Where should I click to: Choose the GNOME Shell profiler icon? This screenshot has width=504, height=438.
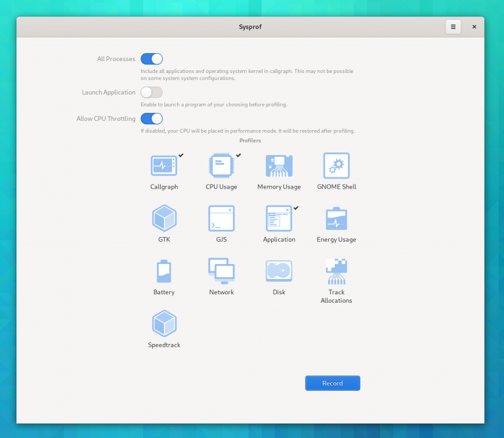[336, 166]
